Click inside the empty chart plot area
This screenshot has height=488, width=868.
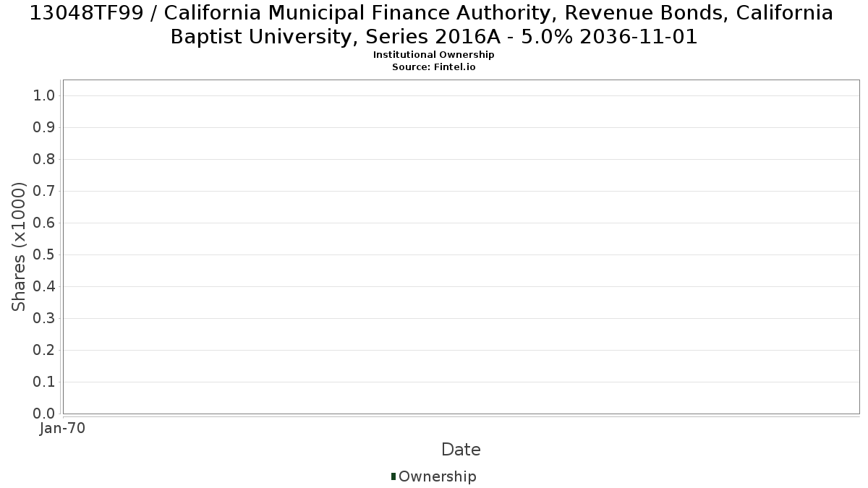click(461, 247)
